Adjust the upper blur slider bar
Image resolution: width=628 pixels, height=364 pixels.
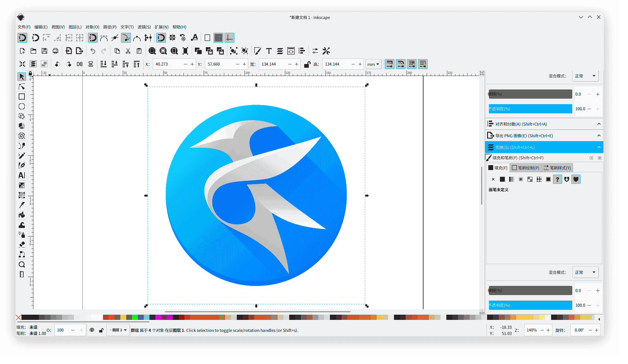[530, 94]
